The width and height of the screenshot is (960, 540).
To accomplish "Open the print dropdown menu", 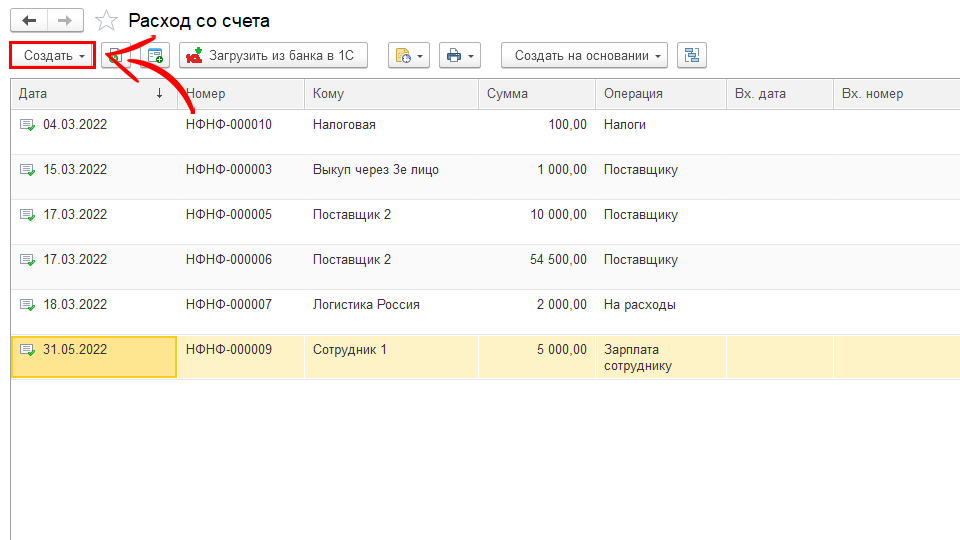I will point(459,56).
